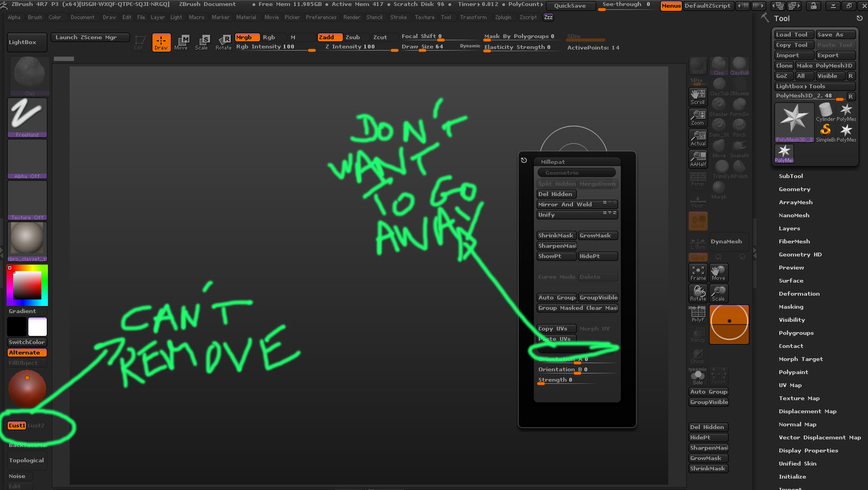This screenshot has width=868, height=490.
Task: Open the Alpha Off selector
Action: click(27, 158)
